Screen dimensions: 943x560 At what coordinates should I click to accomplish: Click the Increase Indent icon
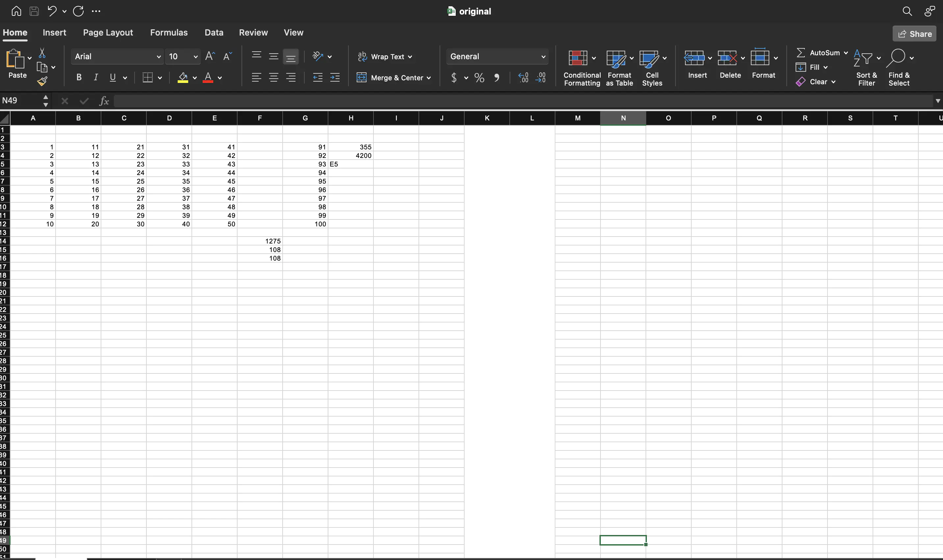click(335, 78)
